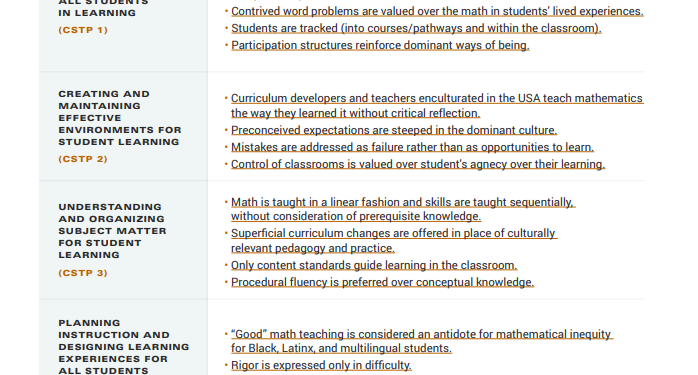Open the participation structures dominant ways link

380,45
